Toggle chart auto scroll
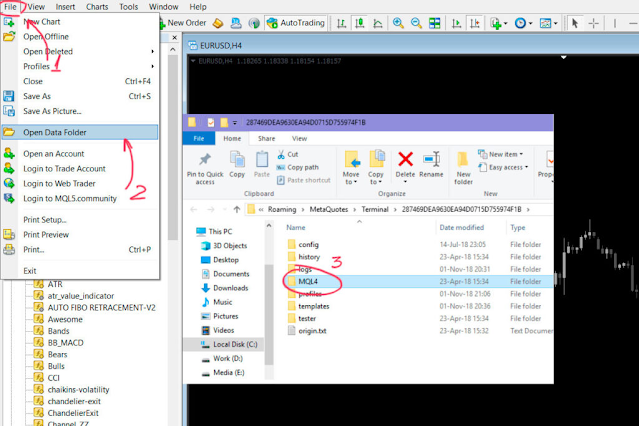The height and width of the screenshot is (426, 639). tap(456, 23)
